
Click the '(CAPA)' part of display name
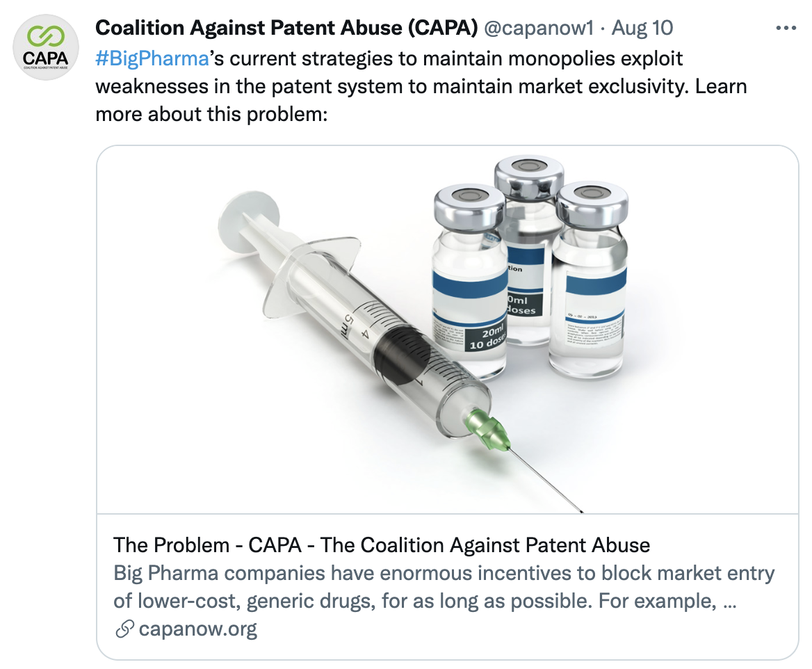(443, 28)
